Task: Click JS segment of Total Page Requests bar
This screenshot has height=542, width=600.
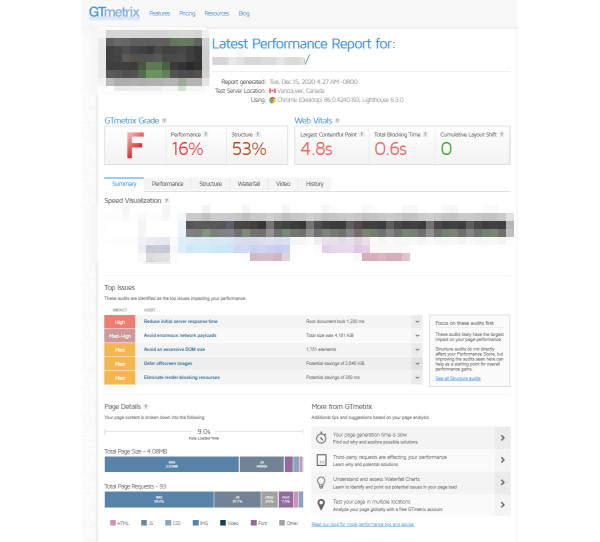Action: 237,500
